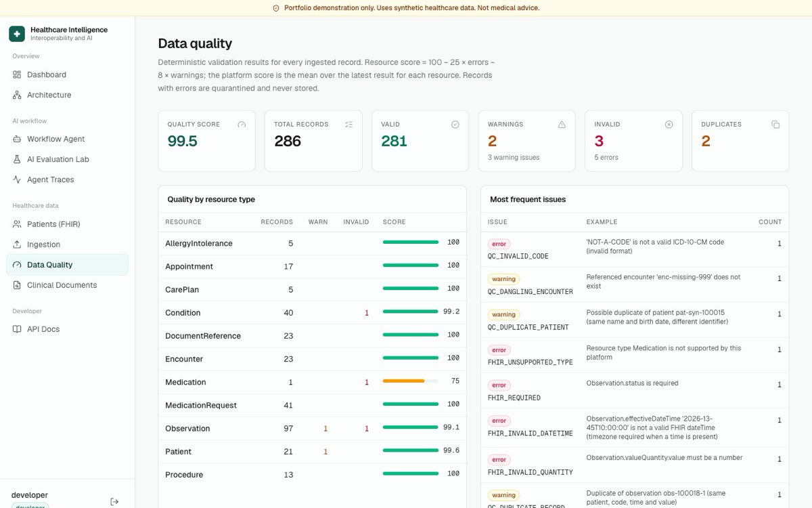Click the triangle alert icon on Warnings card
The height and width of the screenshot is (508, 812).
click(562, 125)
